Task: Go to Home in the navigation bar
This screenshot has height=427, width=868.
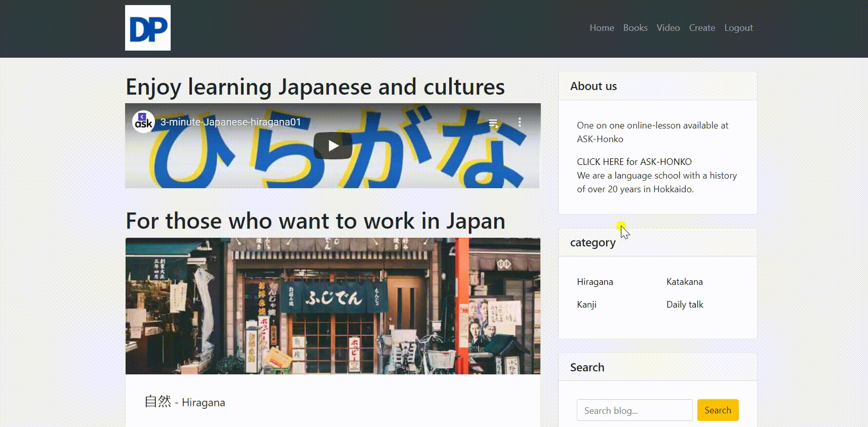Action: [x=602, y=28]
